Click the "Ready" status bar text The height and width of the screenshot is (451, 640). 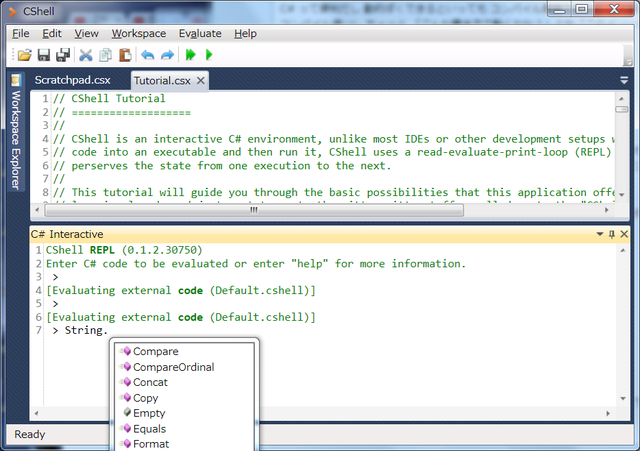(x=30, y=434)
